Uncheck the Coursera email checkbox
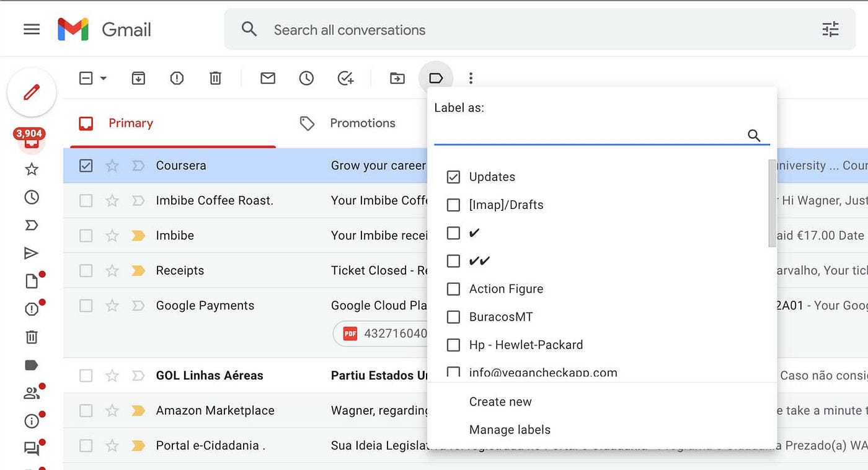The width and height of the screenshot is (868, 470). (86, 166)
